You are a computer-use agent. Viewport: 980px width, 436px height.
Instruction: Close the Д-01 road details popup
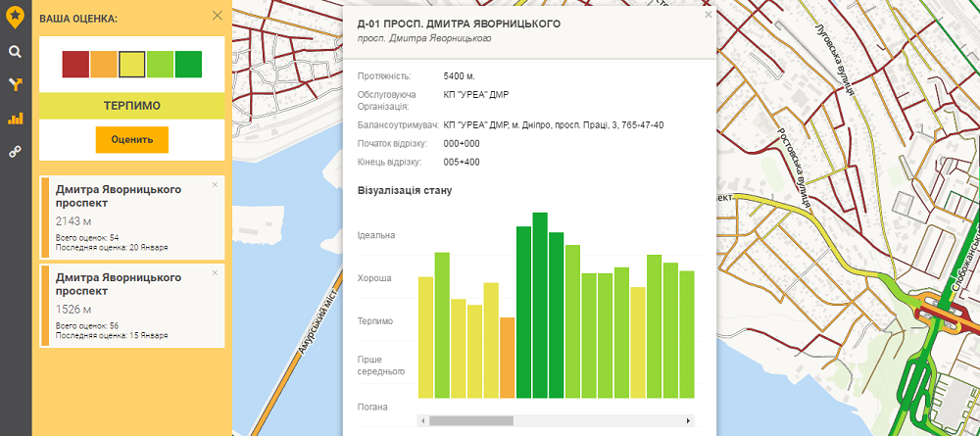coord(708,16)
